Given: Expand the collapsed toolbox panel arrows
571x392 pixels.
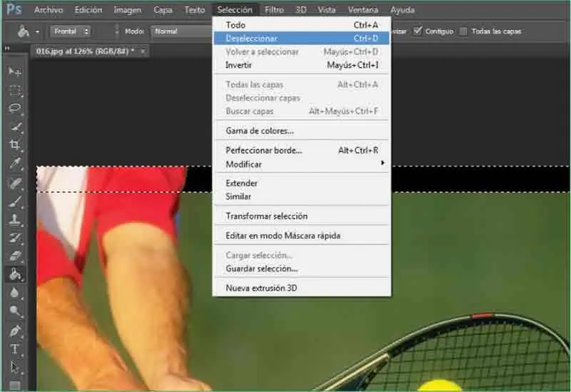Looking at the screenshot, I should coord(7,48).
